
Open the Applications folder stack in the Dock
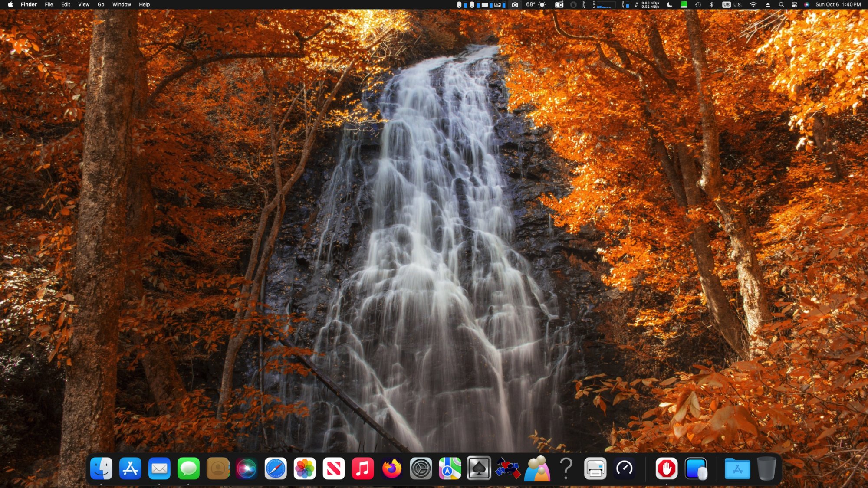pos(737,468)
